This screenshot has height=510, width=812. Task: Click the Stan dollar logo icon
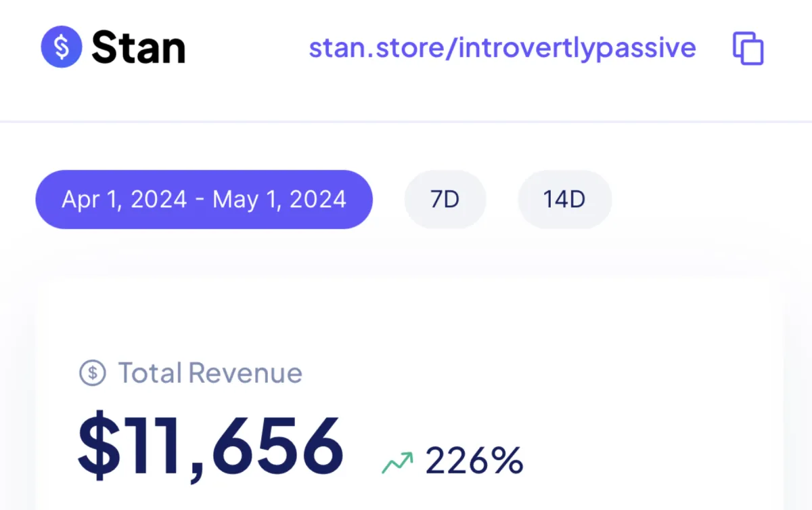tap(62, 47)
